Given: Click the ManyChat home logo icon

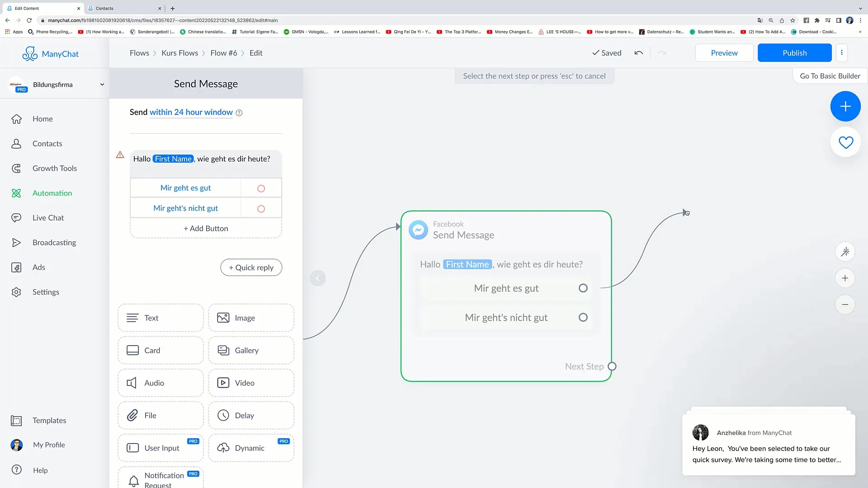Looking at the screenshot, I should click(30, 53).
